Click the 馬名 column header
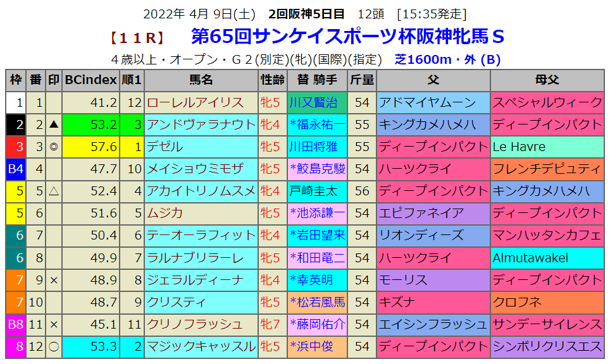 click(201, 80)
